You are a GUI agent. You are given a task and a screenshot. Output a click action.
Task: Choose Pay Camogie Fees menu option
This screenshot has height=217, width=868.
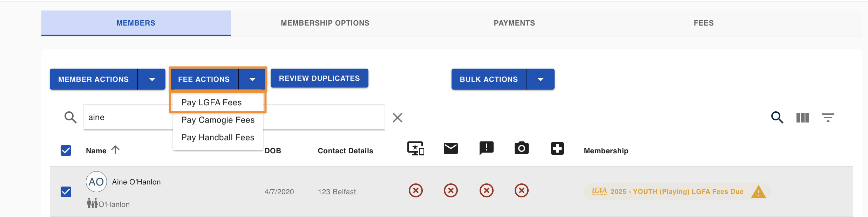pyautogui.click(x=218, y=120)
